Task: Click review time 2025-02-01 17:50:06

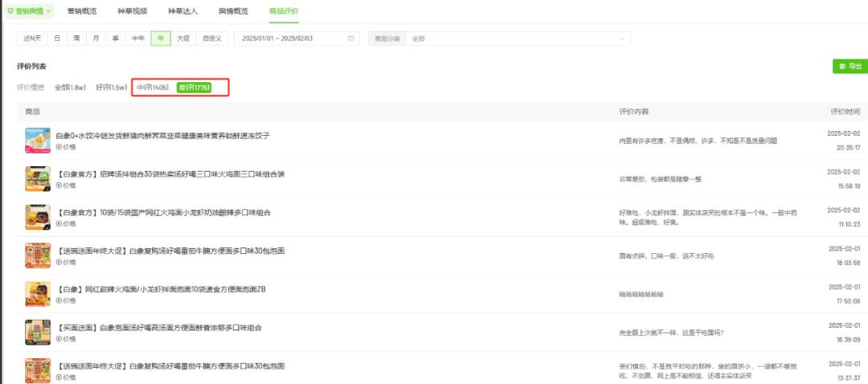Action: [844, 294]
